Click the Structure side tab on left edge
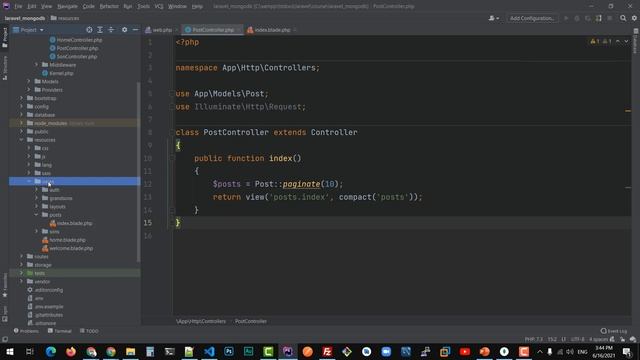Viewport: 640px width, 360px height. [5, 68]
